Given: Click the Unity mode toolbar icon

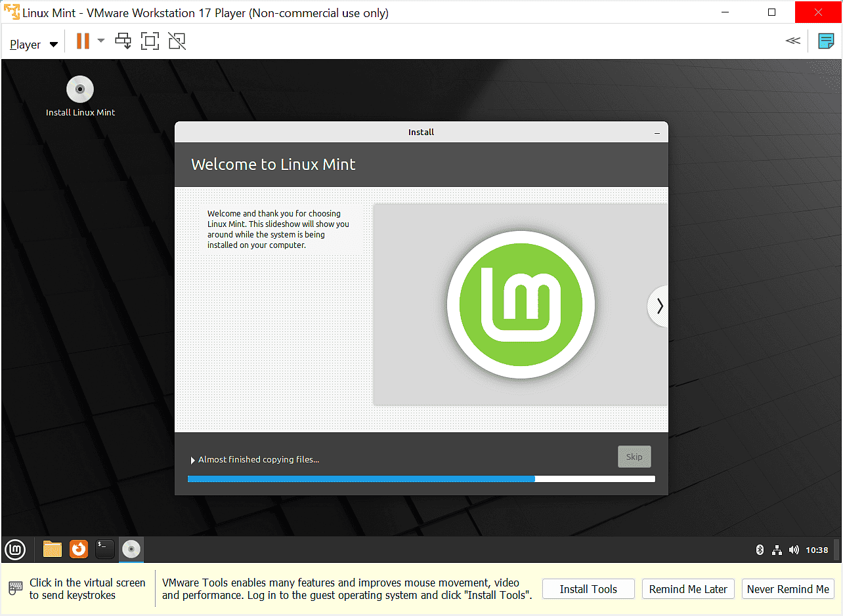Looking at the screenshot, I should [177, 41].
